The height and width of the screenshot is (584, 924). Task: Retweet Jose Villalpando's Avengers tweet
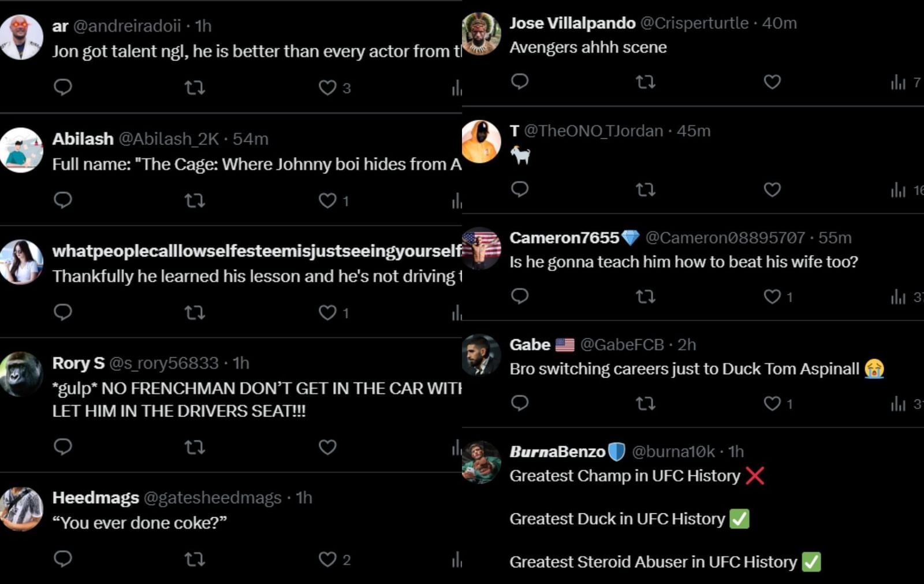click(x=645, y=82)
